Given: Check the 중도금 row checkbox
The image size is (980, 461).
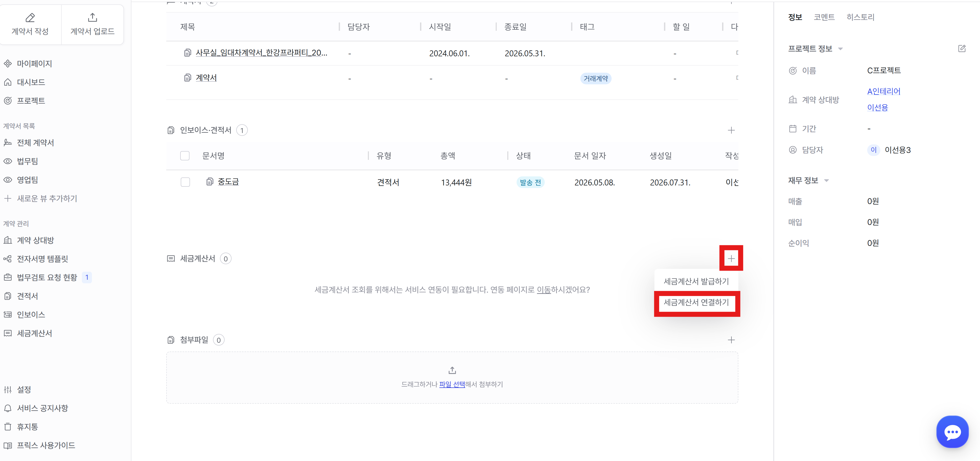Looking at the screenshot, I should click(185, 182).
